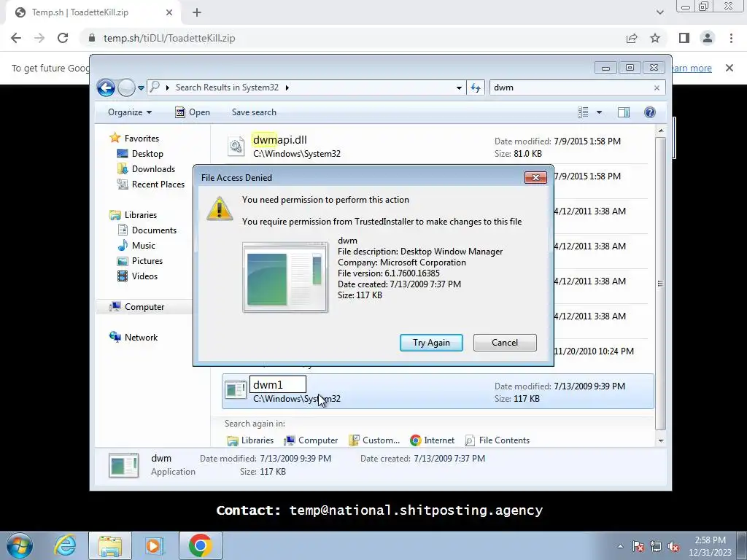
Task: Click the refresh button beside address bar
Action: click(476, 87)
